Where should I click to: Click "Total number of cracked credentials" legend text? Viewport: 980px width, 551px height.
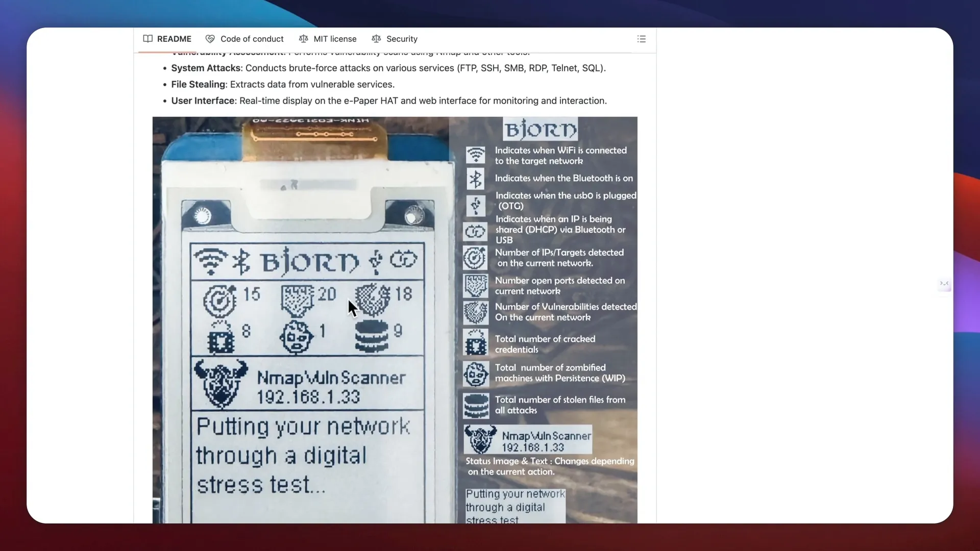(545, 344)
